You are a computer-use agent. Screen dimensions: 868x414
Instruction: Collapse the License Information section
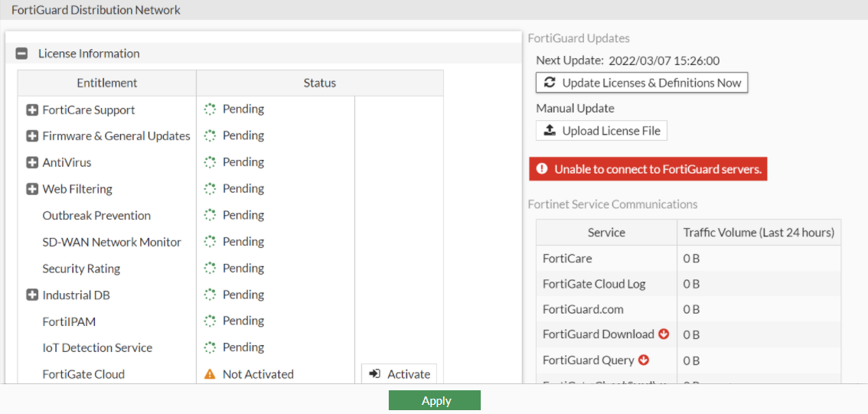pos(22,54)
